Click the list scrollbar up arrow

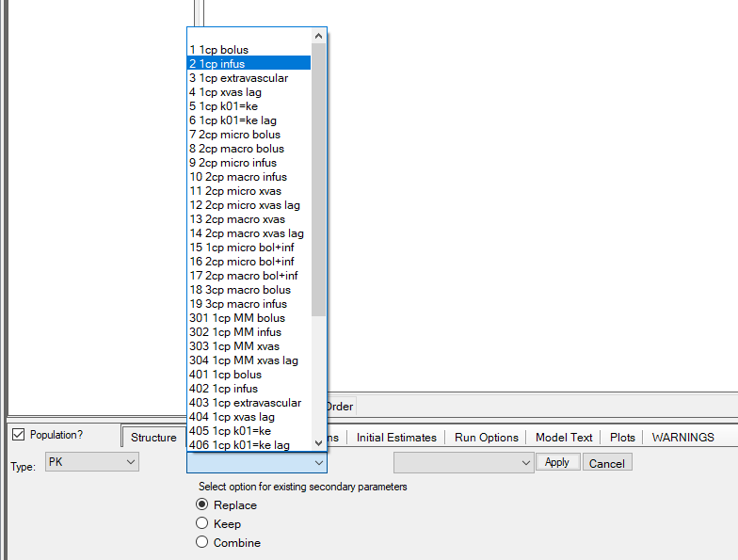318,36
